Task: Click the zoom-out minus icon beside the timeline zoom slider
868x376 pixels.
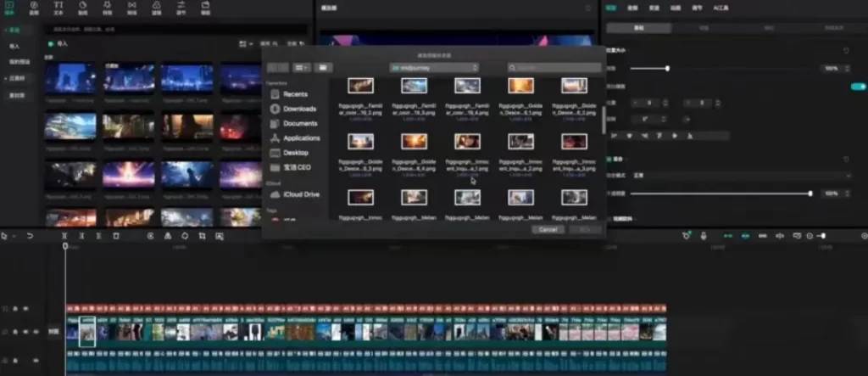Action: pyautogui.click(x=810, y=236)
